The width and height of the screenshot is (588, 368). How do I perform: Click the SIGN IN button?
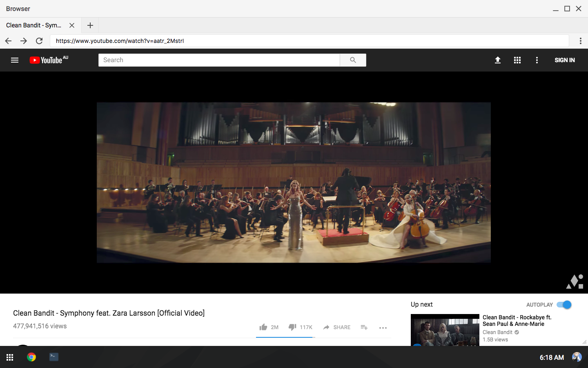(564, 60)
